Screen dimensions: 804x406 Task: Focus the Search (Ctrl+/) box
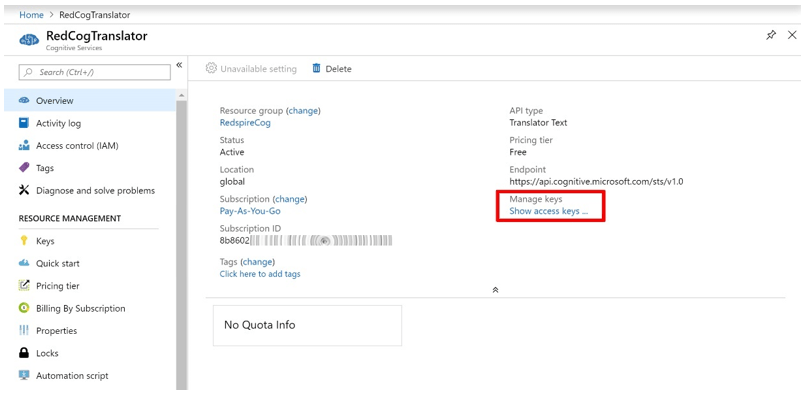pyautogui.click(x=94, y=72)
